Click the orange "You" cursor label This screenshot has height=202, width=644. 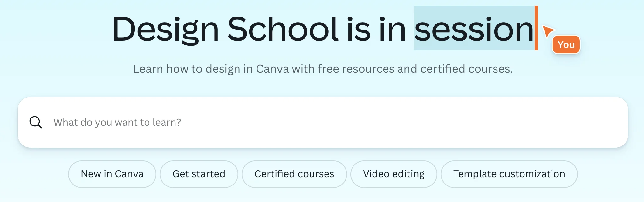[x=566, y=45]
